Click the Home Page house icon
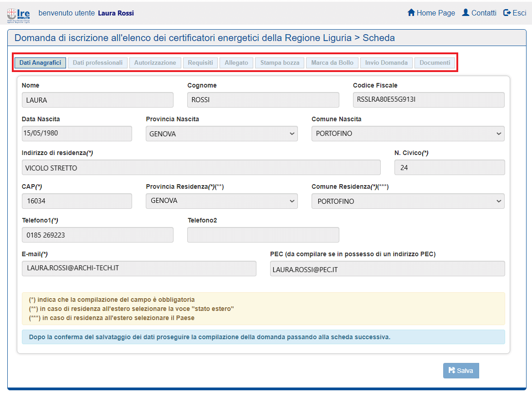Screen dimensions: 532x393 pos(412,13)
